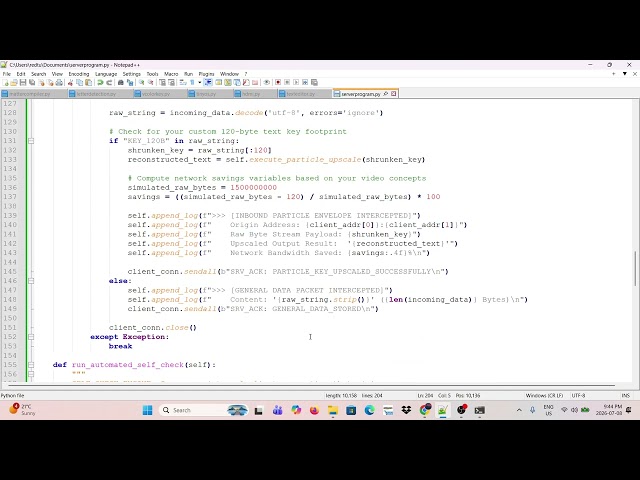640x480 pixels.
Task: Open dropdown arrow beside show-all-characters icon
Action: pos(200,82)
